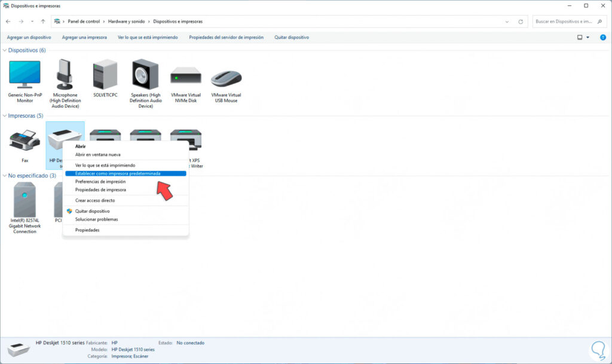Go to Panel de control breadcrumb

coord(84,22)
